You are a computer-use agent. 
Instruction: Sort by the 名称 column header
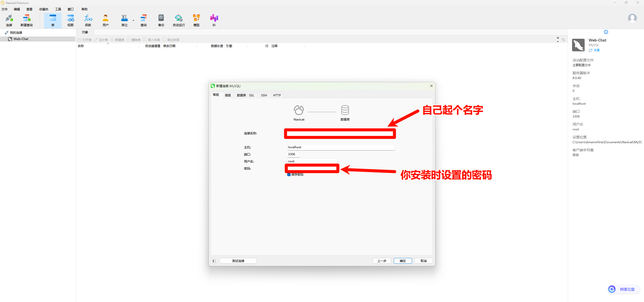point(108,46)
